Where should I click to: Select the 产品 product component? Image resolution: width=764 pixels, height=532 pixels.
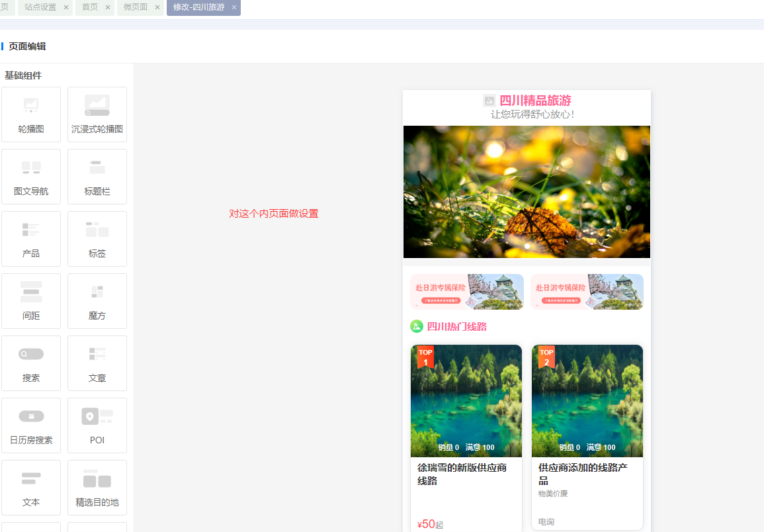pos(31,238)
